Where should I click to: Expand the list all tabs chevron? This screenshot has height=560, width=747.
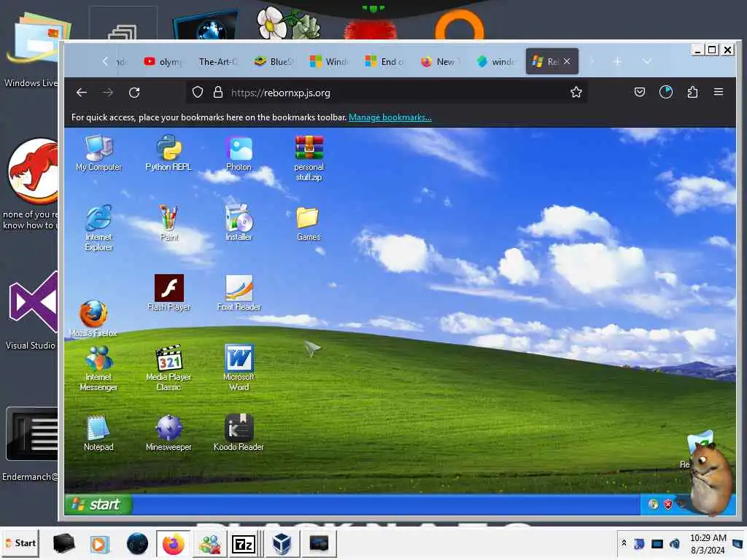pyautogui.click(x=646, y=61)
